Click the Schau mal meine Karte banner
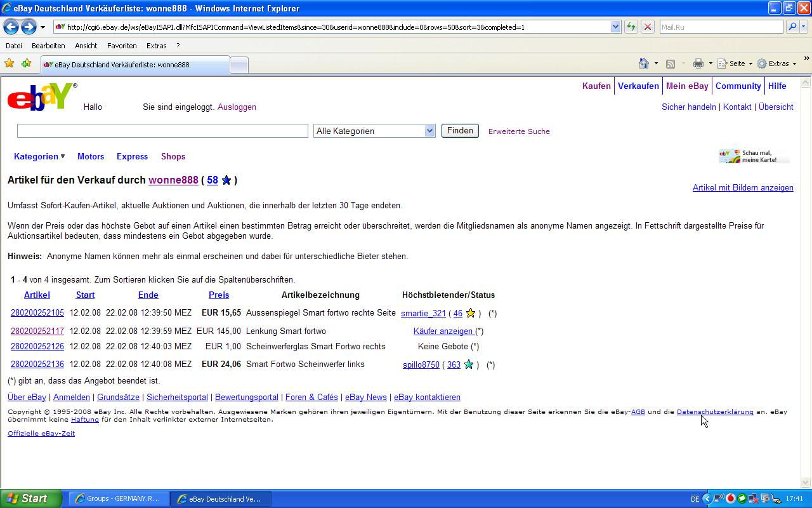Viewport: 812px width, 508px height. tap(754, 156)
